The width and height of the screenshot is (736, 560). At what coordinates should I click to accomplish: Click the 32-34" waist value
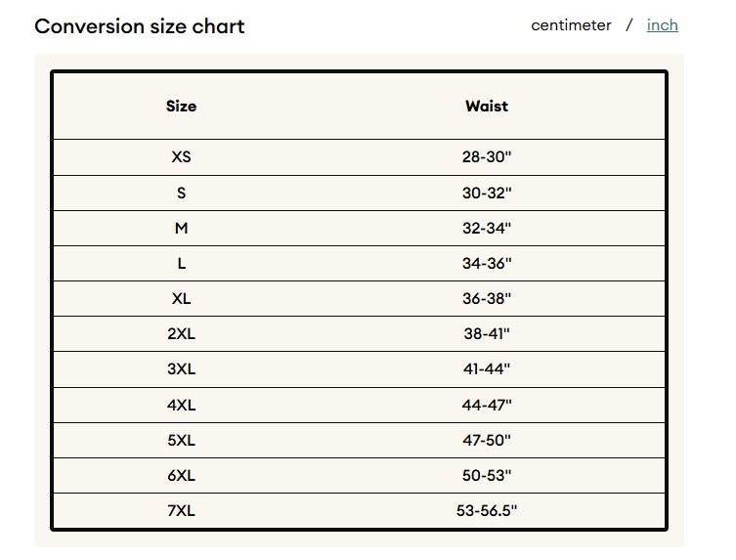487,228
